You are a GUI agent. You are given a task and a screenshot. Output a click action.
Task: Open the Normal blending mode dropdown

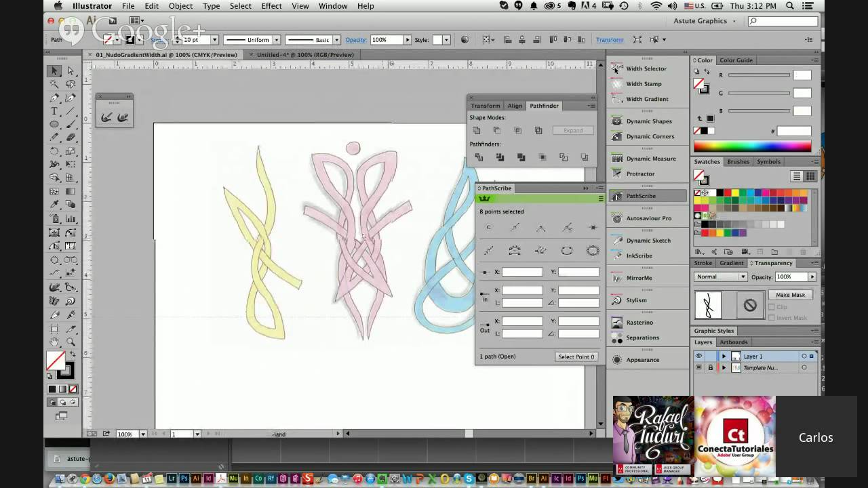coord(721,277)
